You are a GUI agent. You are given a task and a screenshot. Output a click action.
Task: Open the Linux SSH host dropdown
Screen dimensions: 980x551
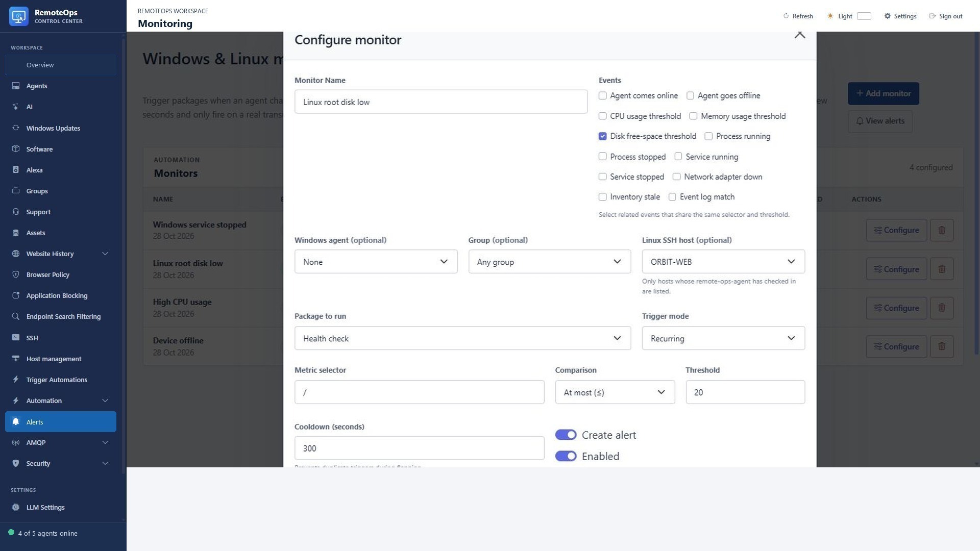pyautogui.click(x=723, y=262)
